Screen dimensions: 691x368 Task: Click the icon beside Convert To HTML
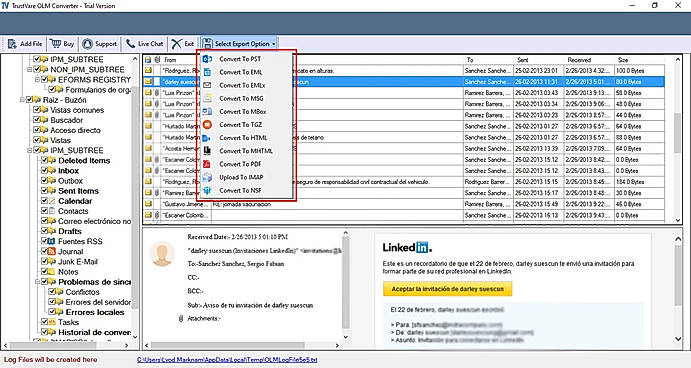pos(206,138)
